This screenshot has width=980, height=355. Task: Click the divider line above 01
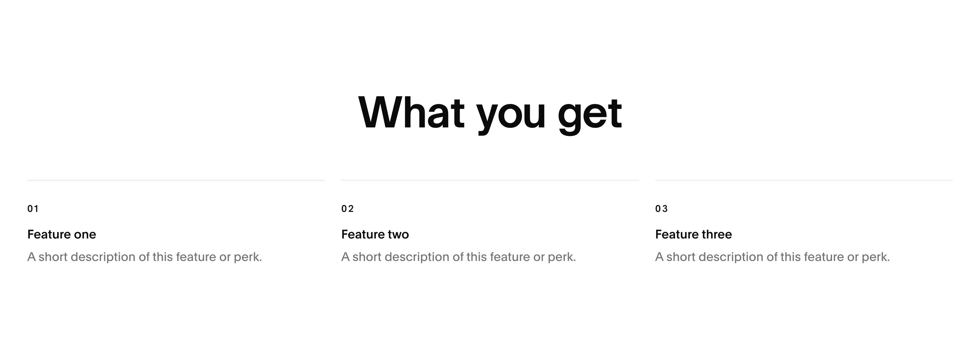tap(176, 180)
